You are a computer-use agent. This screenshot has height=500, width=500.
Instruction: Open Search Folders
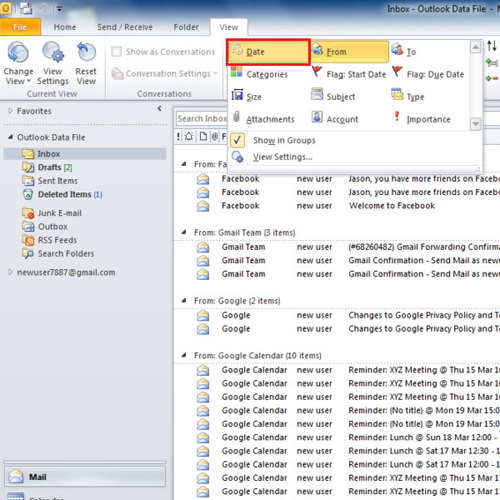pos(58,254)
